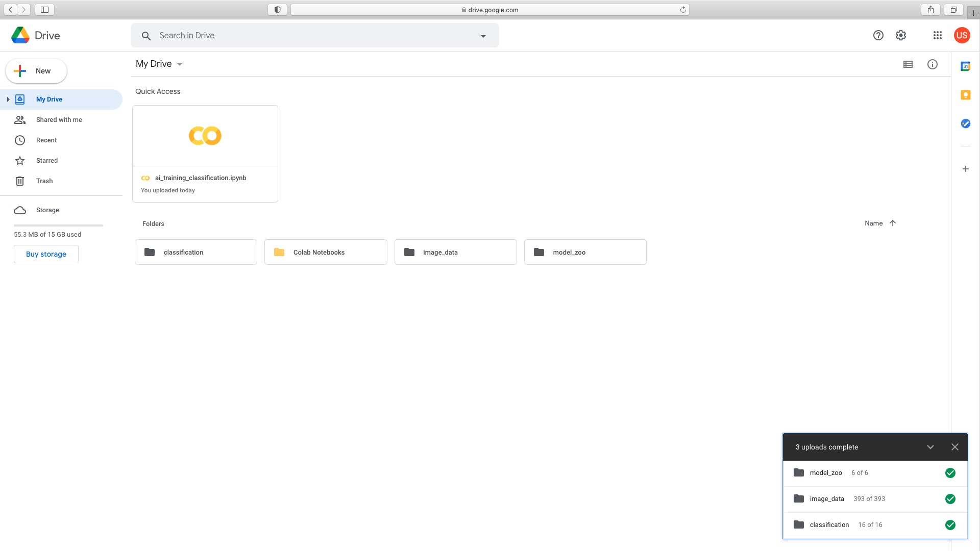
Task: Switch to list layout view
Action: [908, 64]
